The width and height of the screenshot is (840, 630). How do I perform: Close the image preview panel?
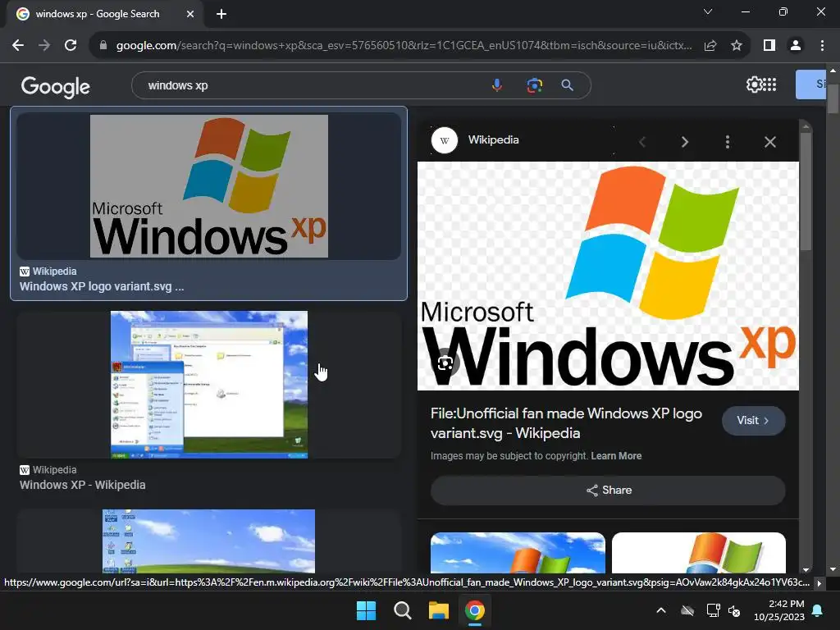tap(769, 142)
